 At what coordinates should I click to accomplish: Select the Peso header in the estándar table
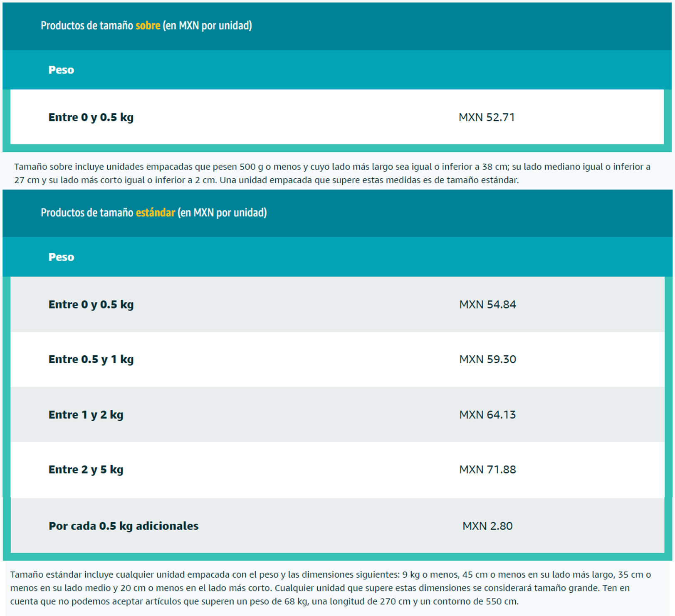click(61, 257)
